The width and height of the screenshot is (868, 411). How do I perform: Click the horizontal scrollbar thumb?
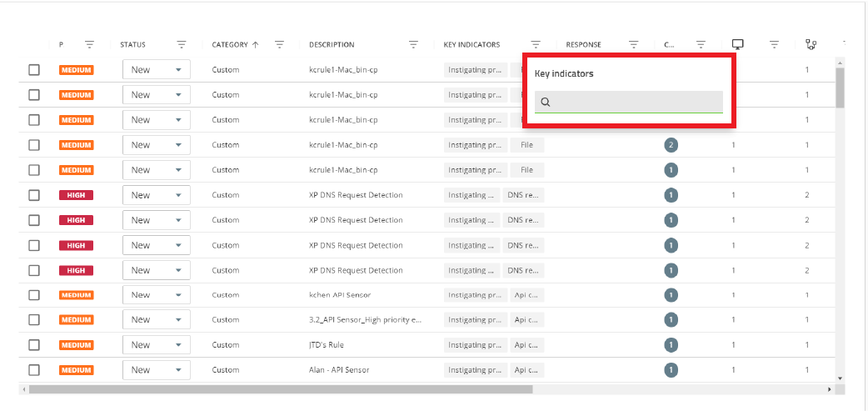[x=281, y=389]
